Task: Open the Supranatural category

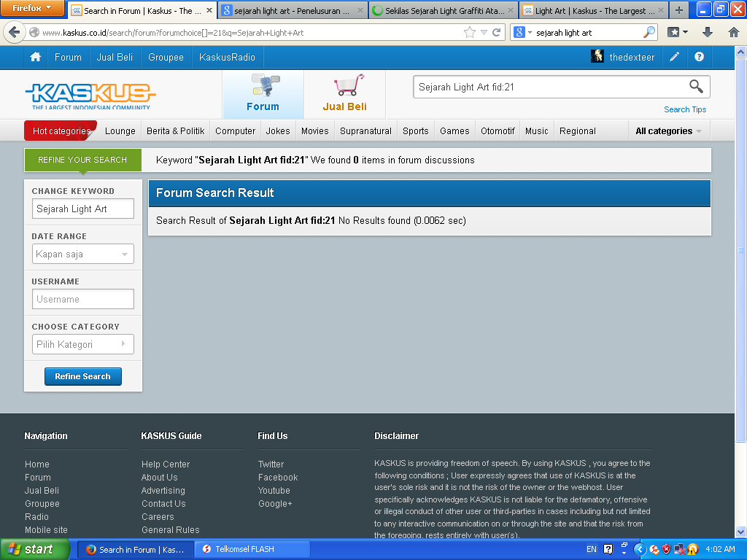Action: click(x=365, y=131)
